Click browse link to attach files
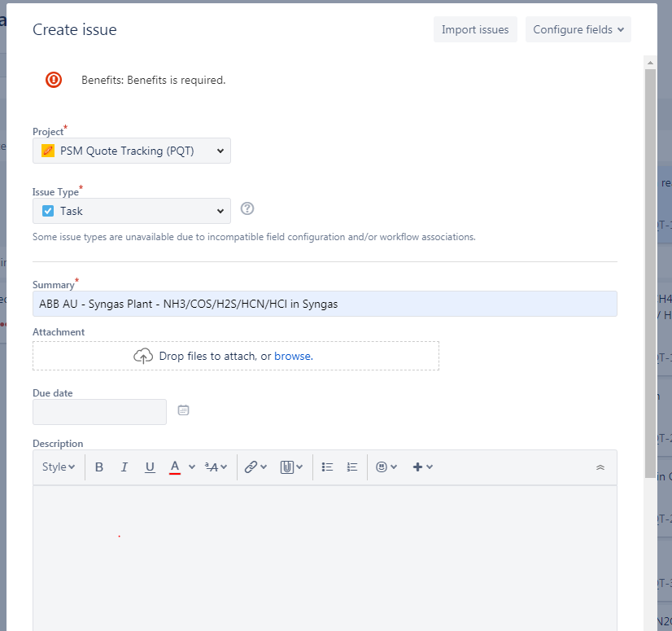The image size is (672, 631). pos(294,356)
